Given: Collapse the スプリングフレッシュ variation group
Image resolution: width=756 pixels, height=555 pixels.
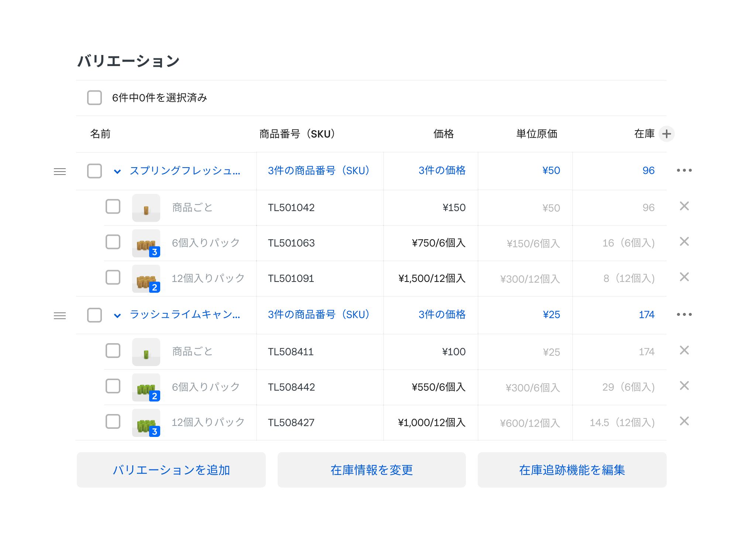Looking at the screenshot, I should point(118,171).
